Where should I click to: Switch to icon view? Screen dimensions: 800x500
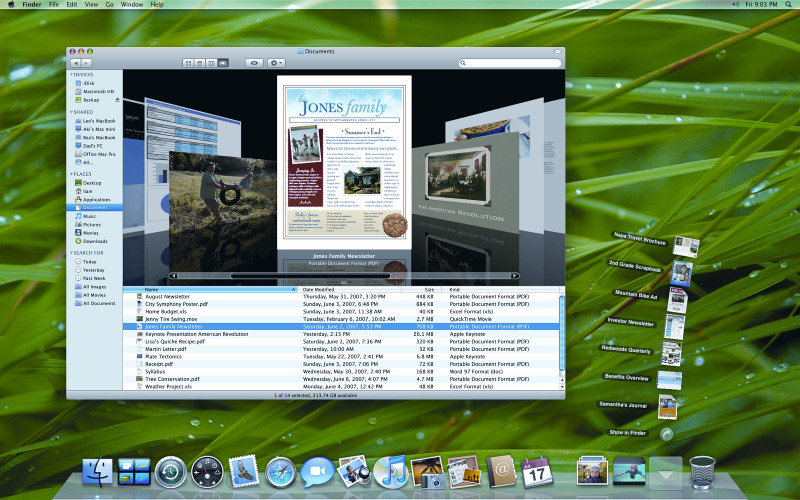[188, 63]
